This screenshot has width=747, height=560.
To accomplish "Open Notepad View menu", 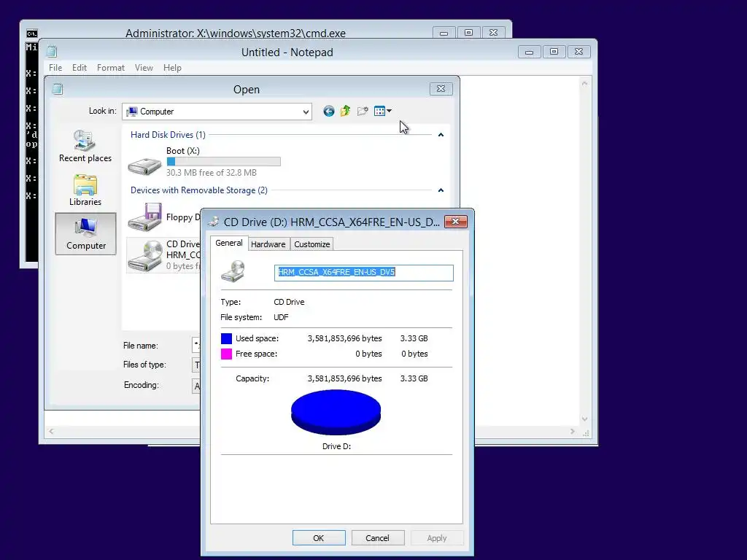I will coord(144,68).
